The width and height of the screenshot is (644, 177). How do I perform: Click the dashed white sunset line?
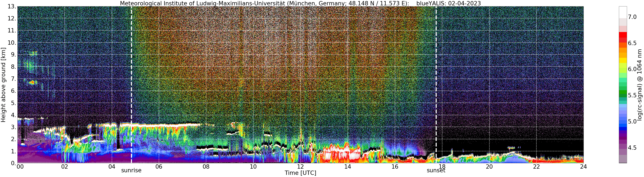coord(436,85)
